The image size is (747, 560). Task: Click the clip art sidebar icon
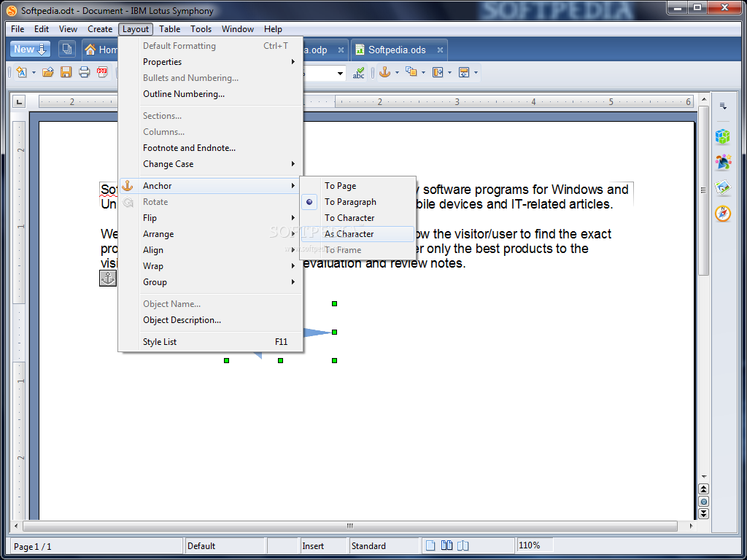tap(723, 163)
